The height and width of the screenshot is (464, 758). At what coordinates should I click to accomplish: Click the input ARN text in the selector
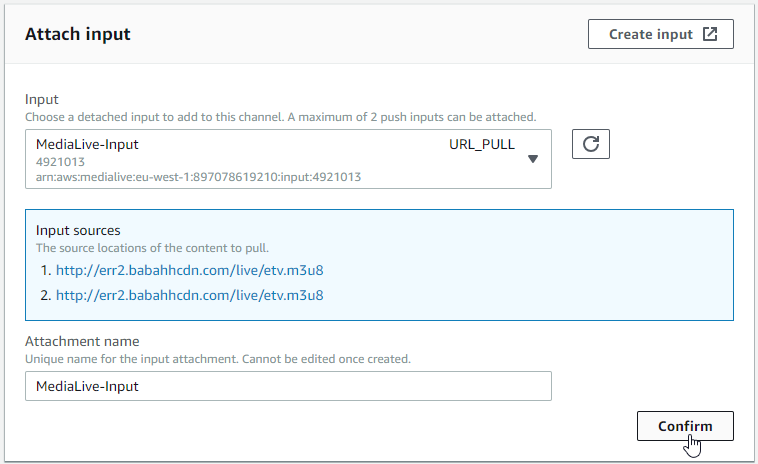pyautogui.click(x=198, y=177)
